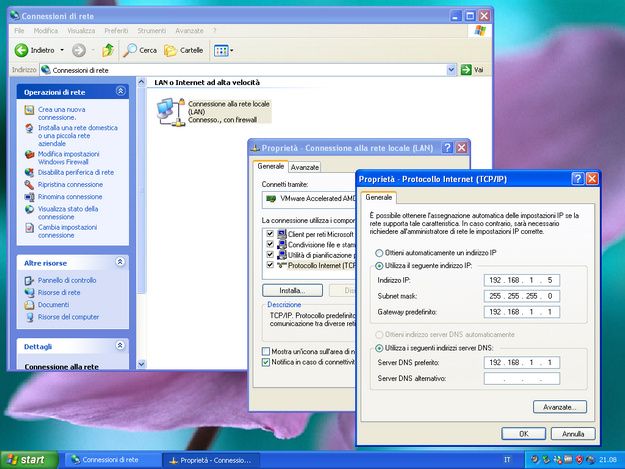Click Installa una rete domestica icon
Viewport: 625px width, 469px height.
[x=29, y=128]
